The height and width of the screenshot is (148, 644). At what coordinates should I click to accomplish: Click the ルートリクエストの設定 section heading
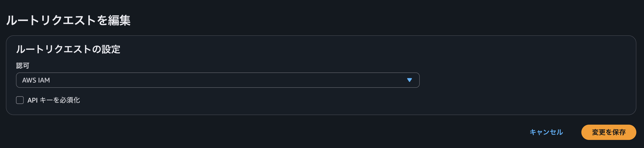tap(68, 49)
